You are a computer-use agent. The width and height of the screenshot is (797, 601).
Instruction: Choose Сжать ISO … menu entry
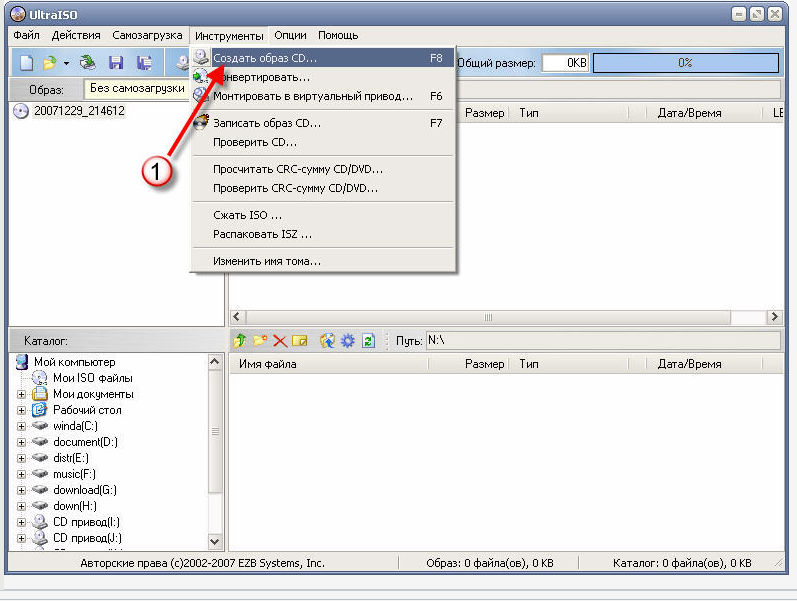(322, 215)
